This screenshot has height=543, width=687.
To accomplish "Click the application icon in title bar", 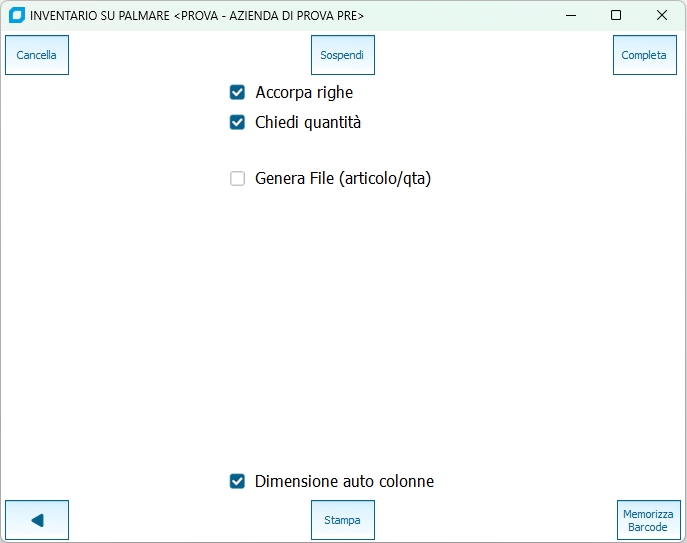I will point(16,16).
